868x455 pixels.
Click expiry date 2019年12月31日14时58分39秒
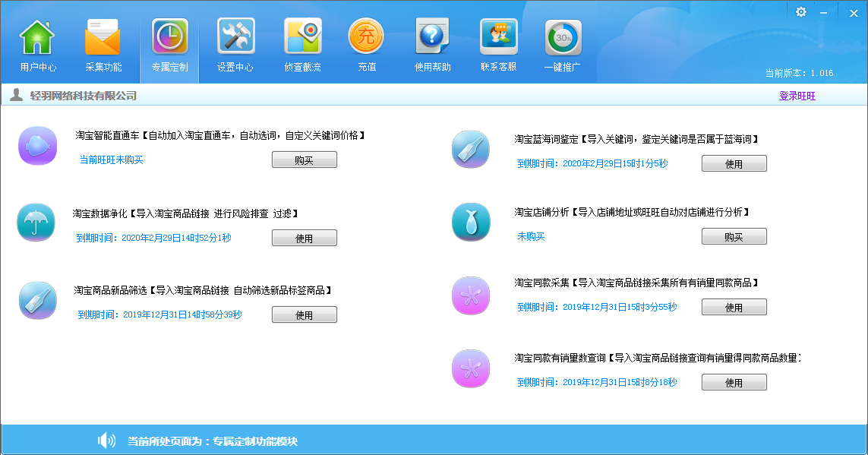(x=183, y=314)
